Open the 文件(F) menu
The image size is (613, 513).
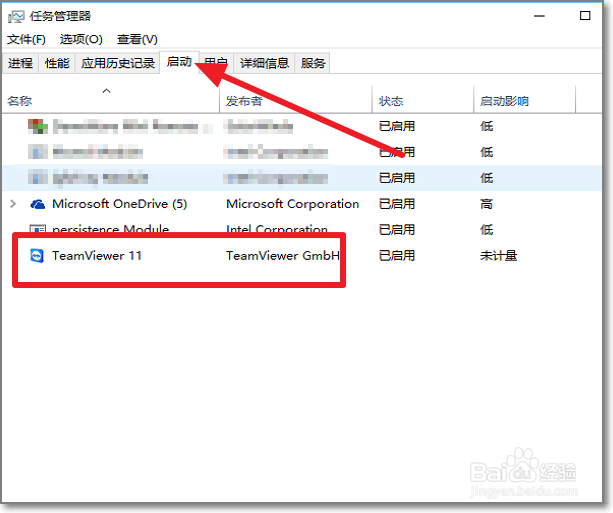[26, 39]
